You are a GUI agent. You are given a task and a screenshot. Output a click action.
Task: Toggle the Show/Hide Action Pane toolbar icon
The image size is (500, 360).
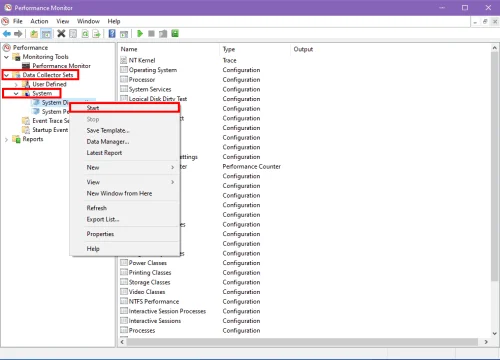pos(124,34)
